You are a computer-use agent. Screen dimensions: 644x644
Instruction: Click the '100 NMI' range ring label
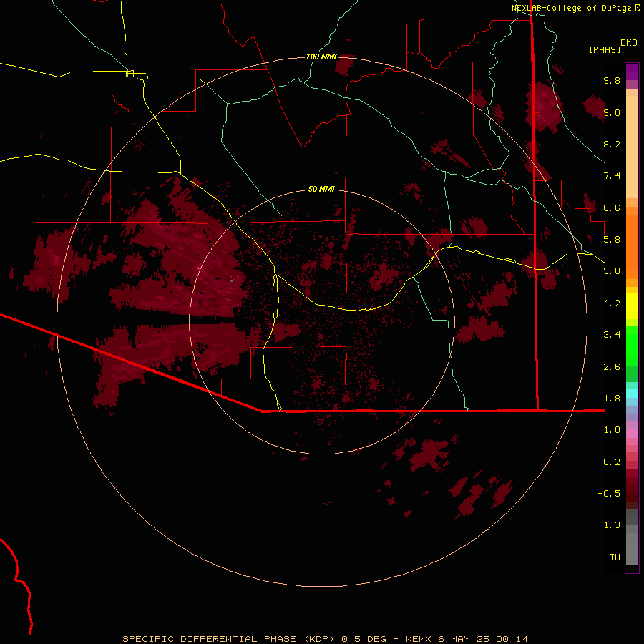321,57
